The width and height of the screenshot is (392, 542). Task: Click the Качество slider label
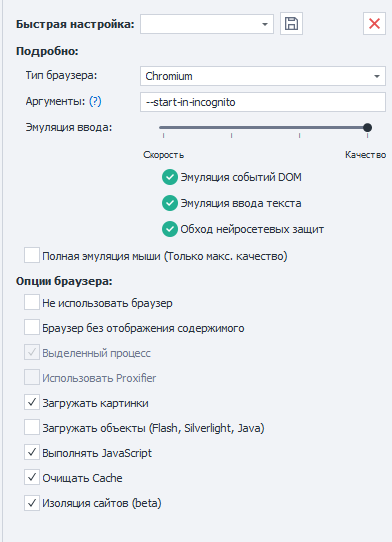365,155
